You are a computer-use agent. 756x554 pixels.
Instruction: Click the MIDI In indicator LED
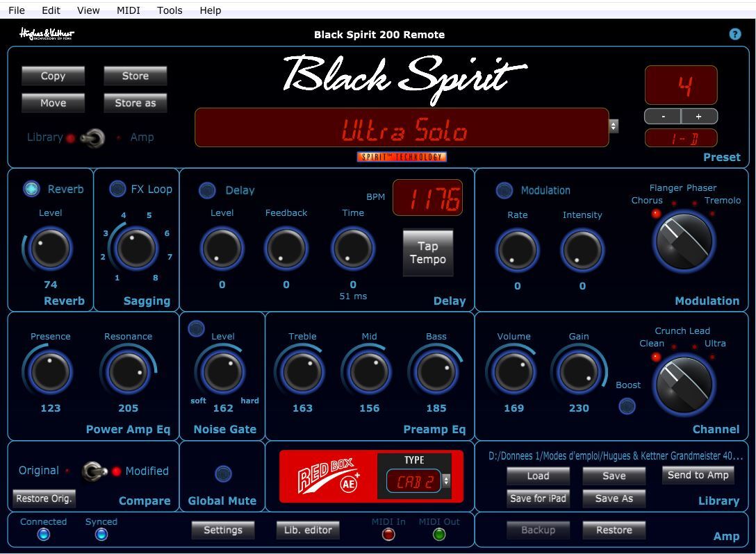point(388,535)
